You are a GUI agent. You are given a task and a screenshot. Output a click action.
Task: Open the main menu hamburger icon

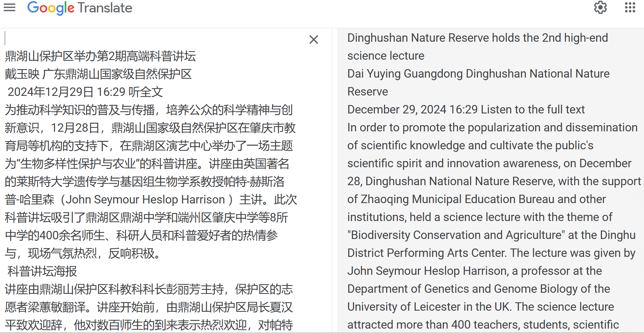coord(10,8)
